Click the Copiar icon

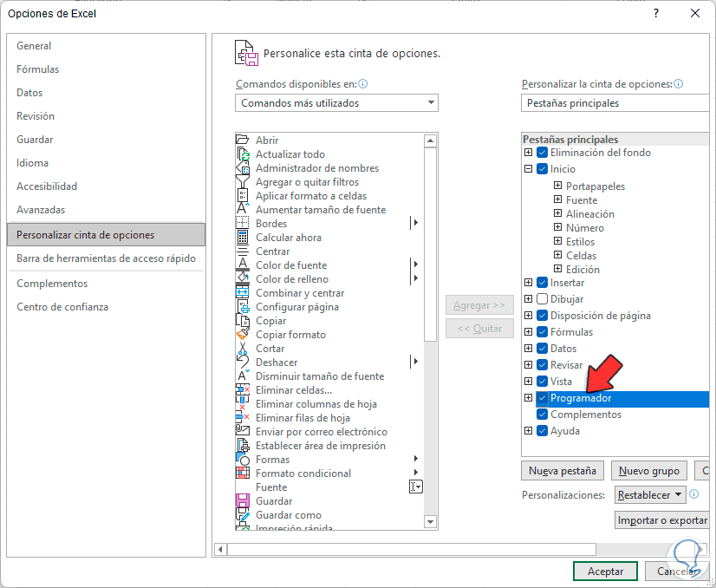(242, 321)
